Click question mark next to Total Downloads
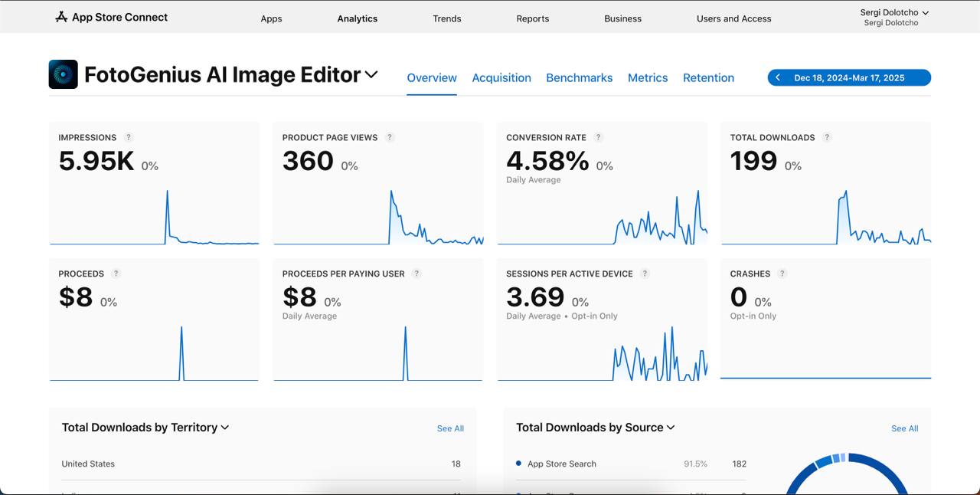This screenshot has height=495, width=980. 827,137
